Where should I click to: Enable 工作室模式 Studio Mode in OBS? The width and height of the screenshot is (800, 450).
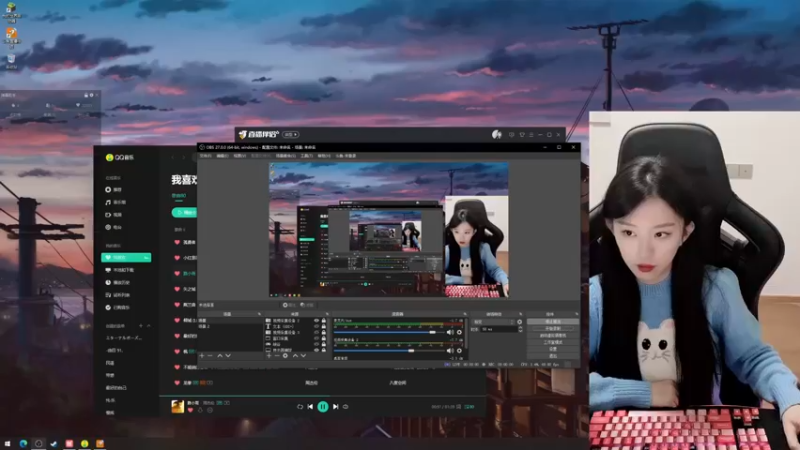[x=553, y=342]
